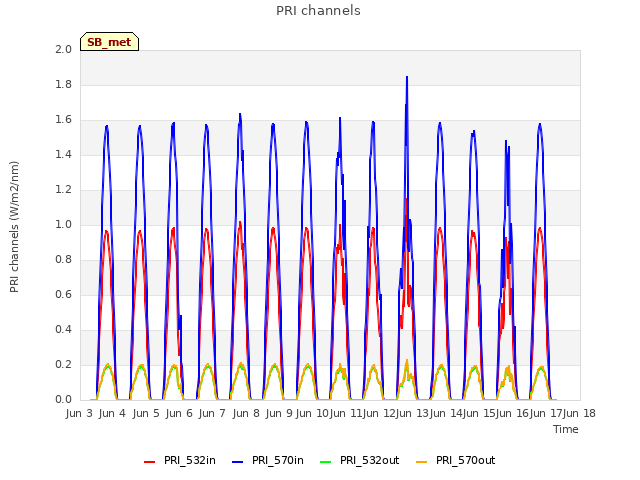Click the 1.4 y-axis tick label
Viewport: 640px width, 480px height.
(63, 154)
